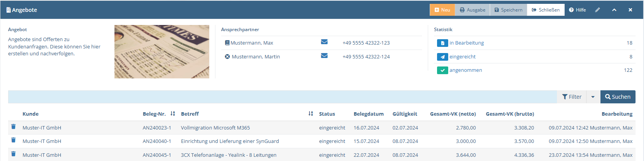Click the Suchen button

coord(618,97)
